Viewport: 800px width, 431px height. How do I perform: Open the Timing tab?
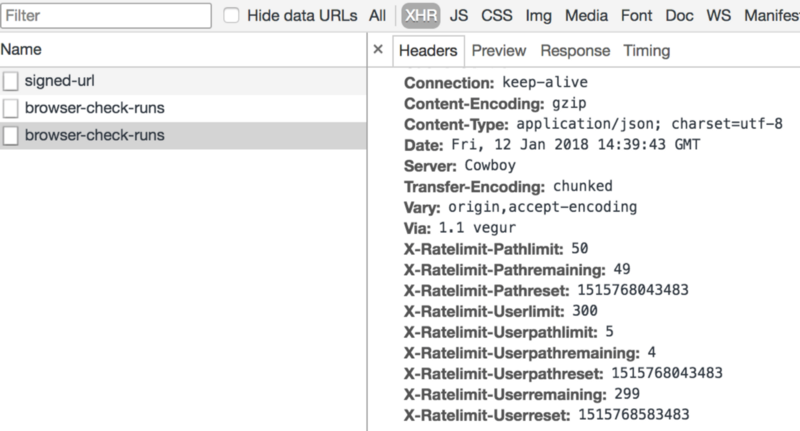[x=646, y=50]
